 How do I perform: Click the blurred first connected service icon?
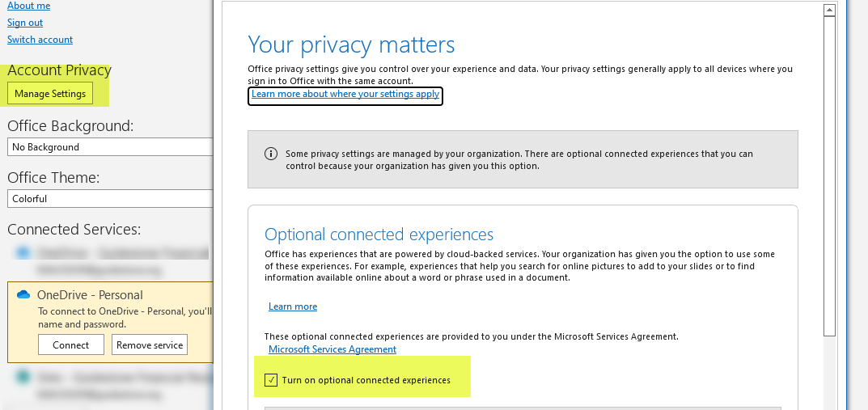23,253
